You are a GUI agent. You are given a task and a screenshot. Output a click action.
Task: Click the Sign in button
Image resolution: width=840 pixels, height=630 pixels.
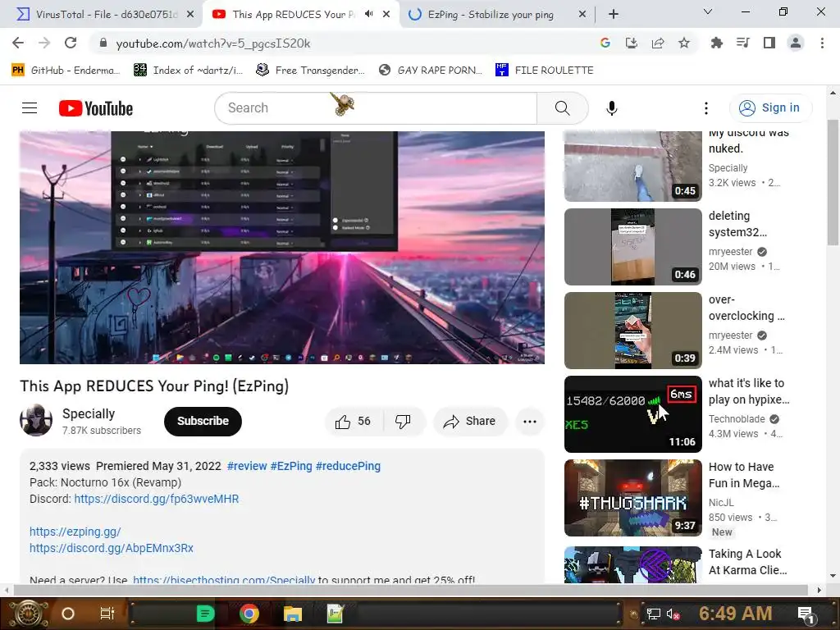770,108
